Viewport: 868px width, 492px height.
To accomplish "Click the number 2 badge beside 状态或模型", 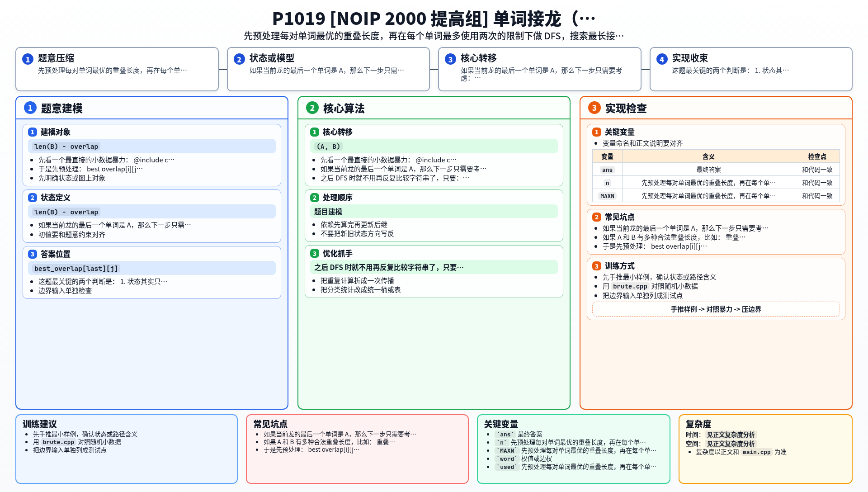I will pyautogui.click(x=239, y=59).
